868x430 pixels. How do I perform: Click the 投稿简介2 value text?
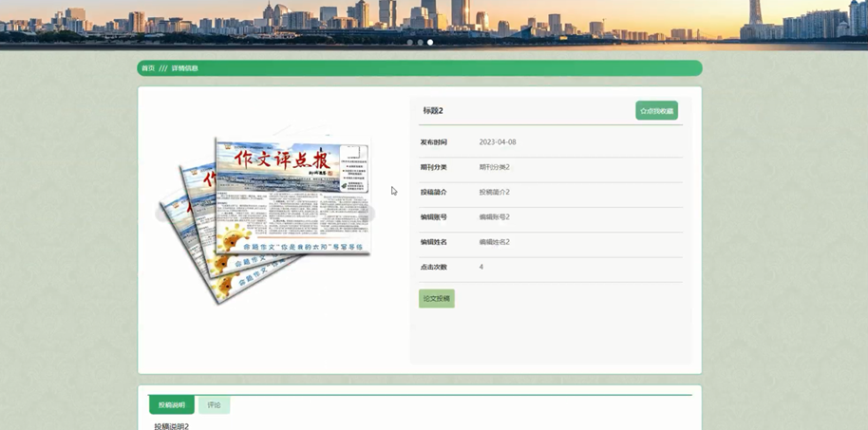coord(495,192)
